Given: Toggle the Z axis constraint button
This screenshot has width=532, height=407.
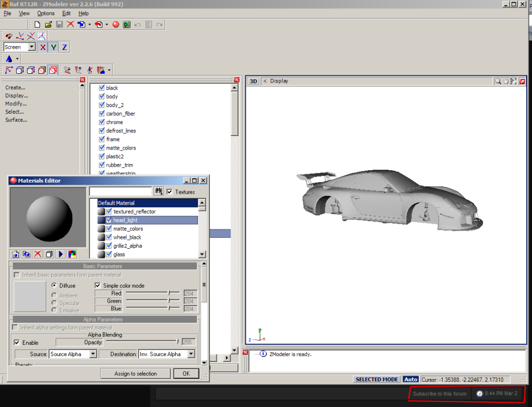Looking at the screenshot, I should [64, 47].
